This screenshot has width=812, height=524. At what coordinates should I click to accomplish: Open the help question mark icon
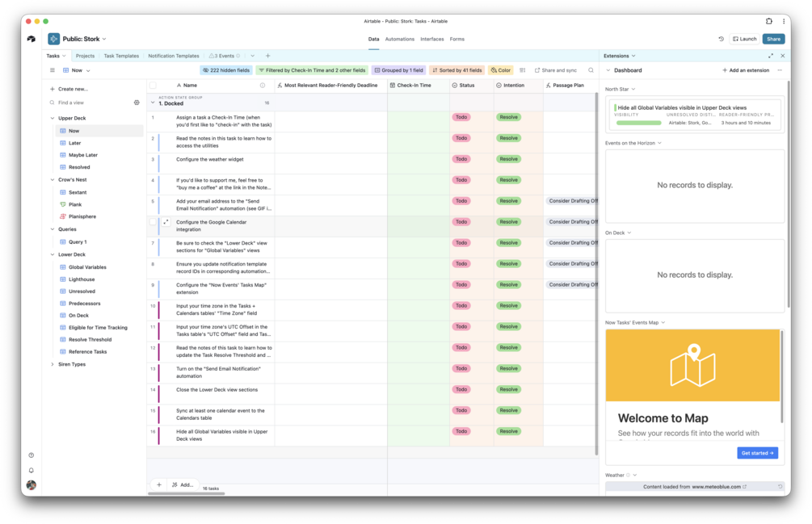coord(31,455)
